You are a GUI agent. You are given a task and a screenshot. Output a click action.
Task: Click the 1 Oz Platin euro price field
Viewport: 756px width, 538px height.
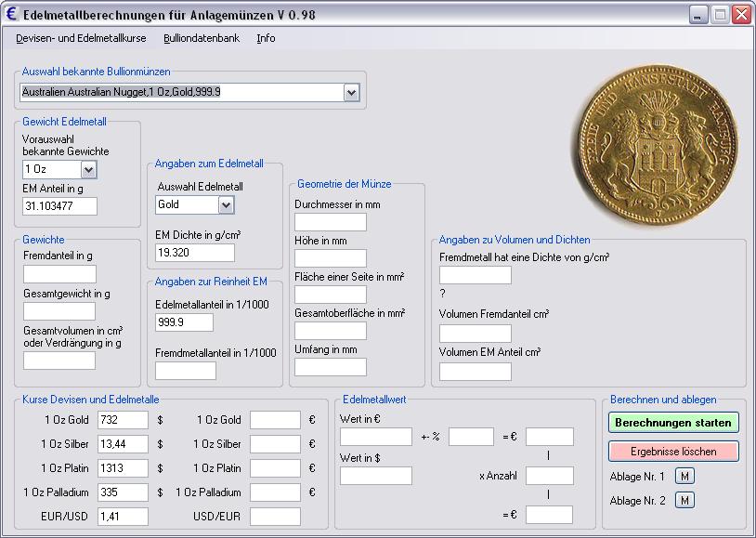[275, 468]
